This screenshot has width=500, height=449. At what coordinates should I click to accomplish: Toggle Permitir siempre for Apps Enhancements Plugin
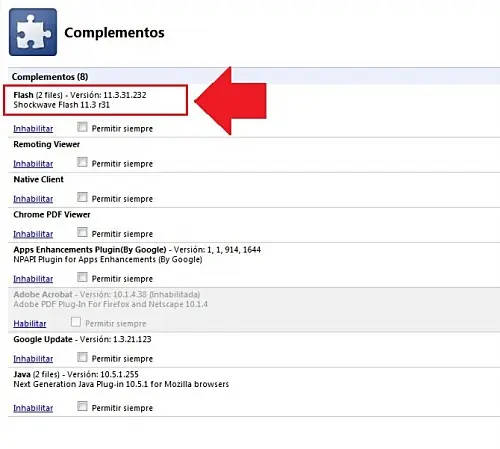click(82, 277)
